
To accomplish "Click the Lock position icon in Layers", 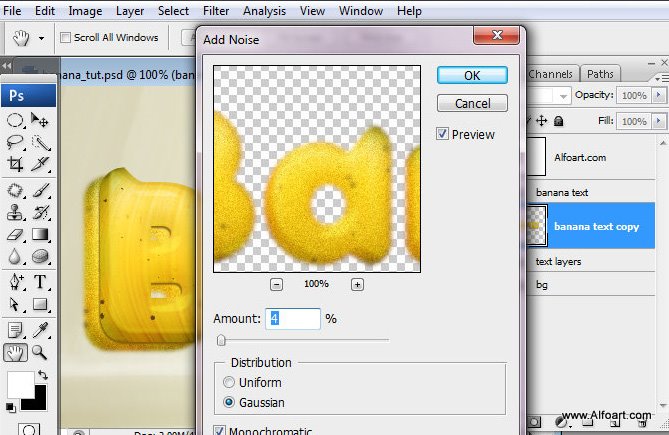I will tap(541, 121).
